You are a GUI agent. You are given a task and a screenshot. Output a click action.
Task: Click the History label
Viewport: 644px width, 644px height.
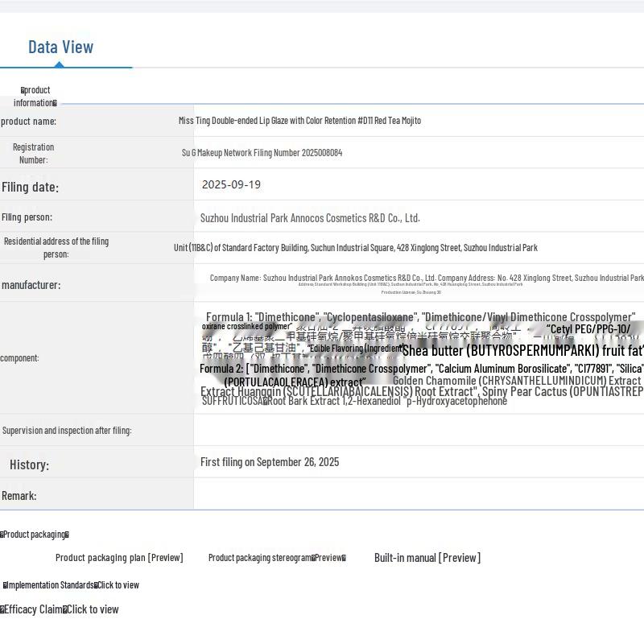point(29,465)
